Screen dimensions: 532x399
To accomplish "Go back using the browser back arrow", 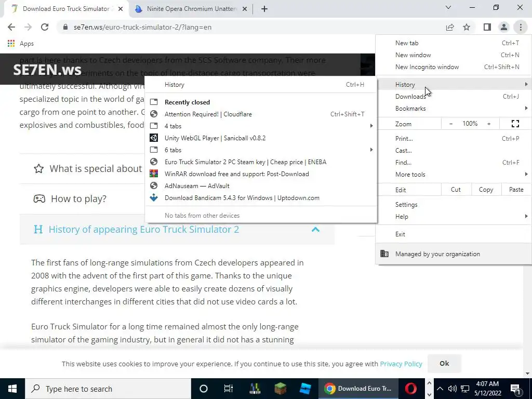I will click(11, 27).
